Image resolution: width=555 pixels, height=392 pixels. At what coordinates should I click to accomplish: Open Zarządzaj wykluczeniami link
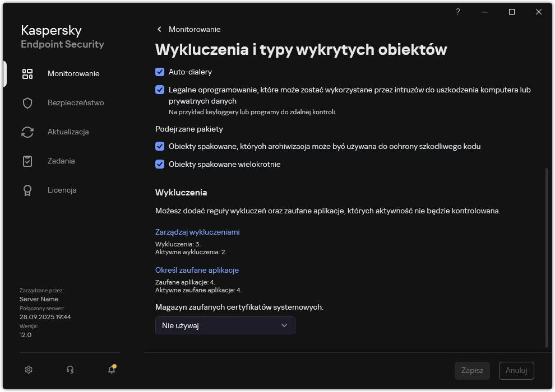click(197, 232)
